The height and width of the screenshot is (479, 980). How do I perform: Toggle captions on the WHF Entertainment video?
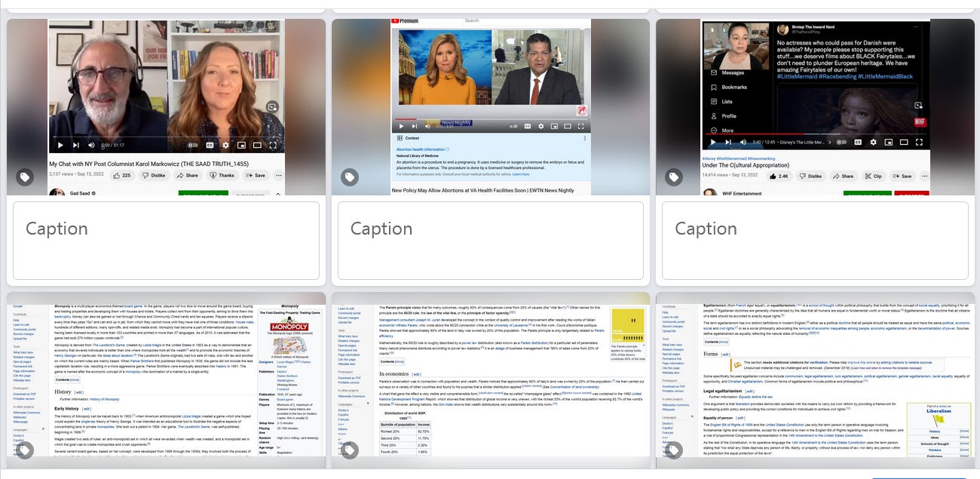(858, 142)
